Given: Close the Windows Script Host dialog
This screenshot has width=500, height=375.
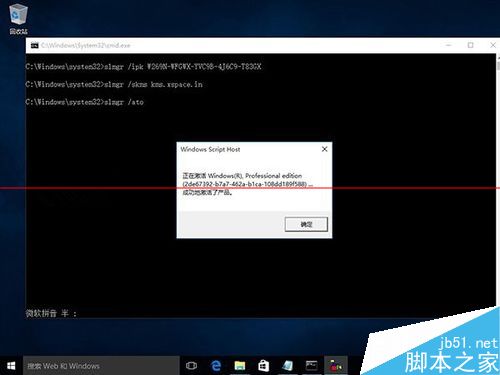Looking at the screenshot, I should 324,149.
